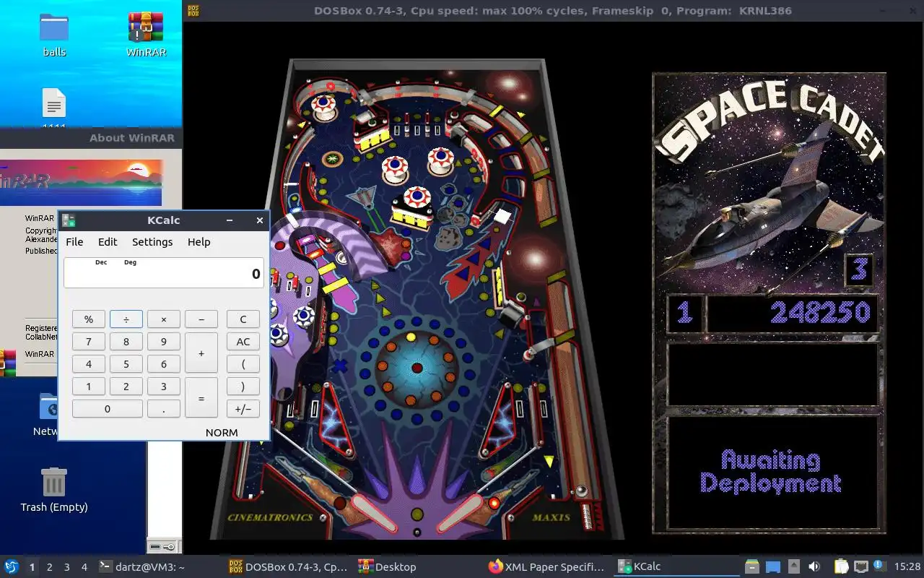
Task: Open KCalc Edit menu
Action: [108, 242]
